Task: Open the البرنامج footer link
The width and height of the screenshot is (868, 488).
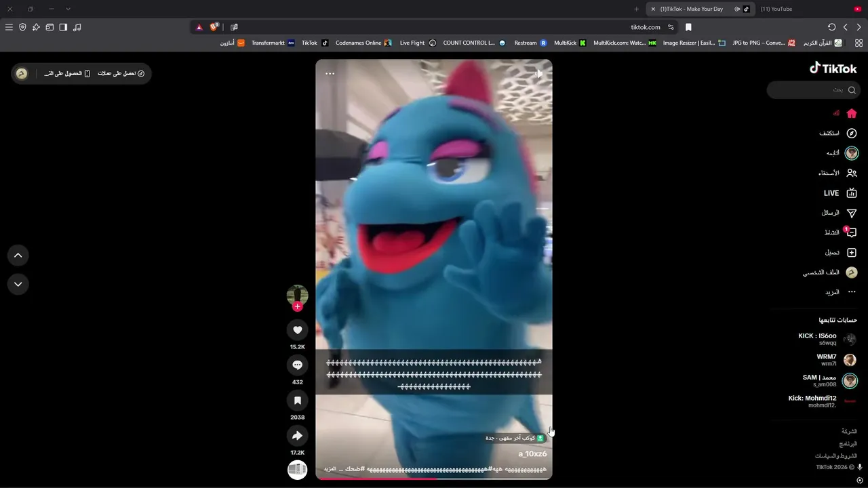Action: point(848,443)
